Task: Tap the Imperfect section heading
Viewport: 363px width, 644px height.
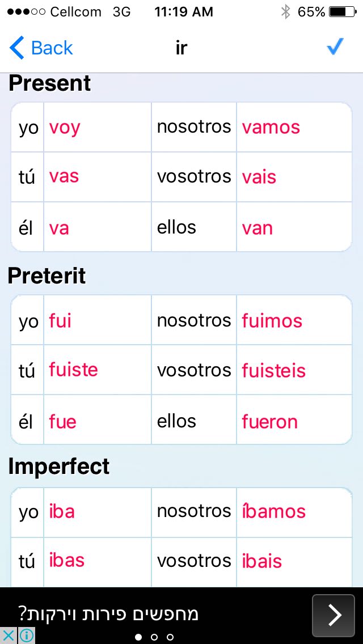Action: coord(59,467)
